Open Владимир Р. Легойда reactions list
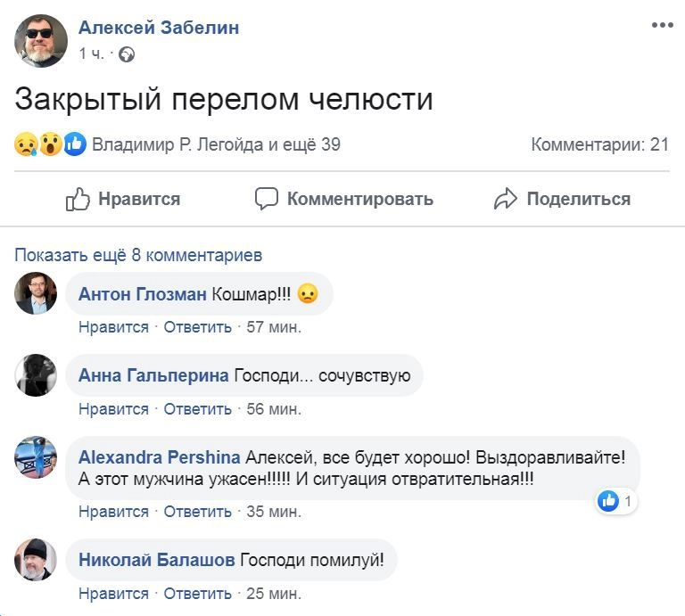The width and height of the screenshot is (685, 616). 216,144
